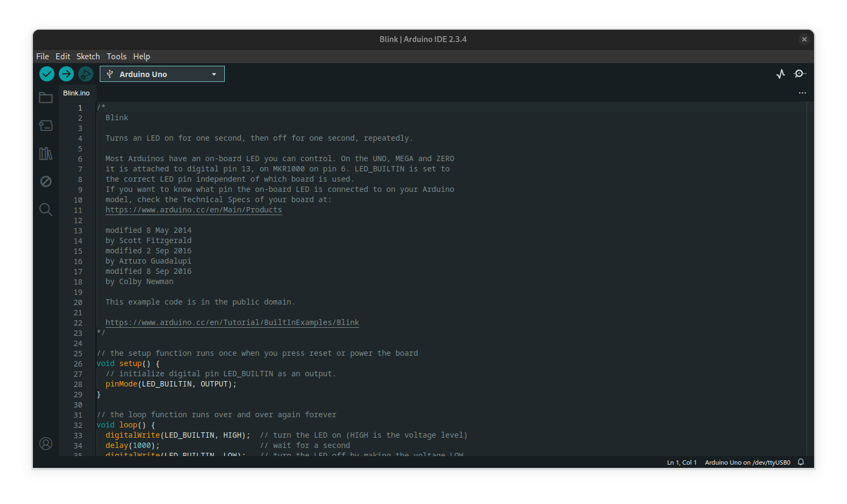Screen dimensions: 847x504
Task: Click the Ln 1, Col 1 status
Action: pos(682,462)
